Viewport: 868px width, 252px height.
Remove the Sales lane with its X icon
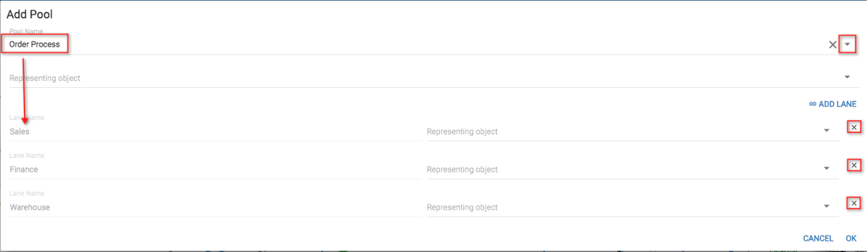[854, 128]
